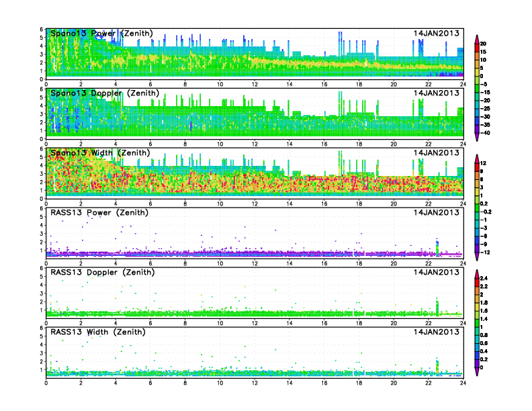532x411 pixels.
Task: Select the 14JAN2013 date in Spano13 Power panel
Action: 437,33
